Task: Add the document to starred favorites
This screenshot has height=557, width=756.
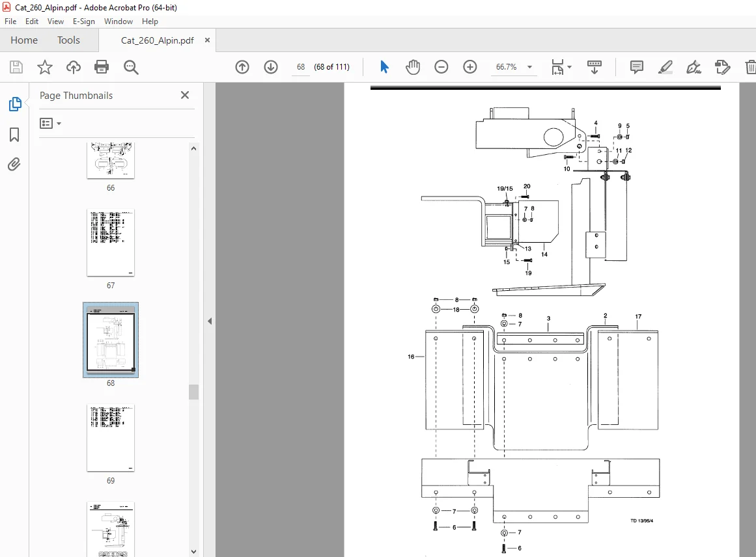Action: 45,67
